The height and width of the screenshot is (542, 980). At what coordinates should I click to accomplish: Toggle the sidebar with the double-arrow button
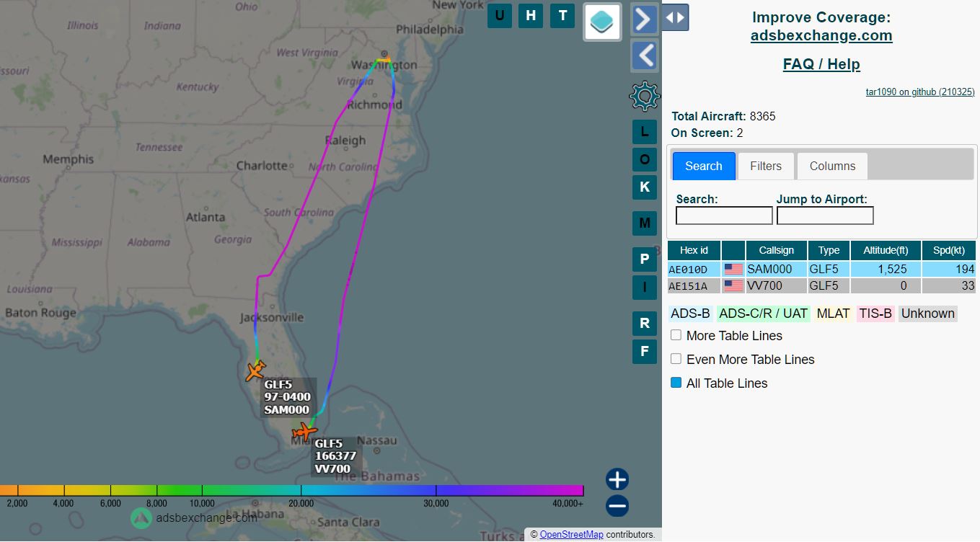675,17
